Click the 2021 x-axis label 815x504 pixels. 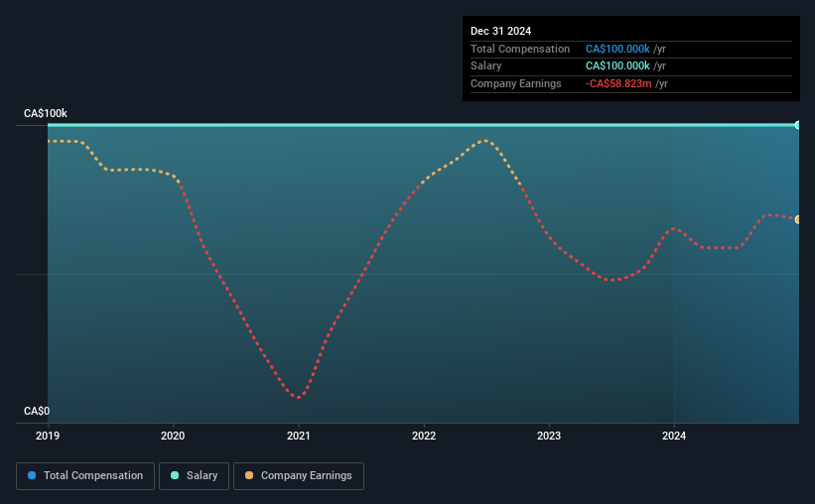tap(299, 436)
